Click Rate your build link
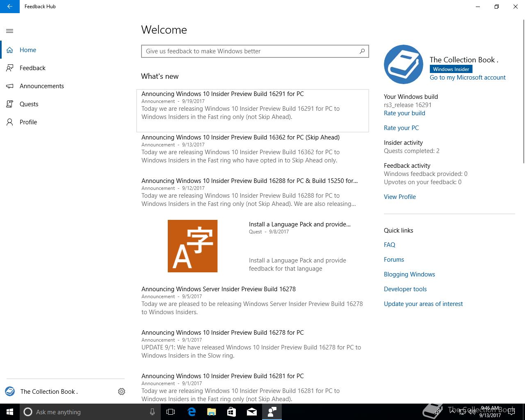The width and height of the screenshot is (525, 420). click(x=404, y=113)
